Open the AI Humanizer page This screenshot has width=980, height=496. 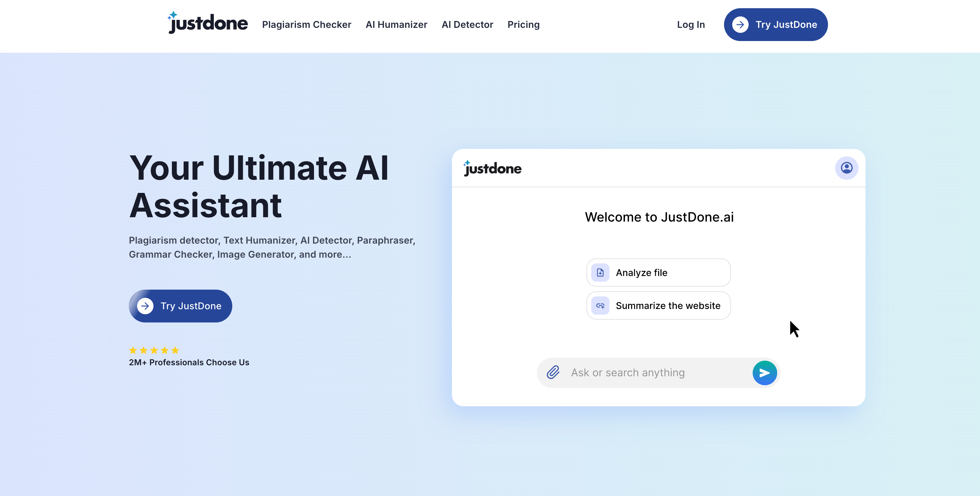coord(396,24)
